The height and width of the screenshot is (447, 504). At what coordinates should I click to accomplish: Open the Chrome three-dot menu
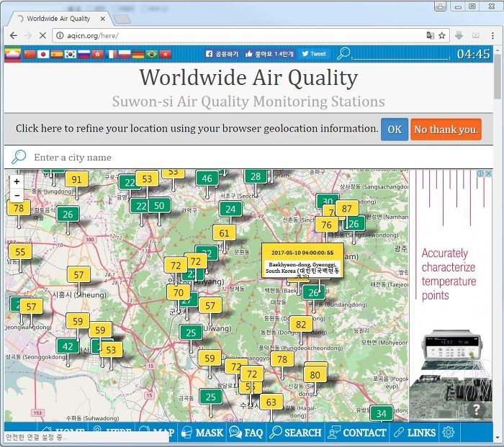pyautogui.click(x=492, y=35)
